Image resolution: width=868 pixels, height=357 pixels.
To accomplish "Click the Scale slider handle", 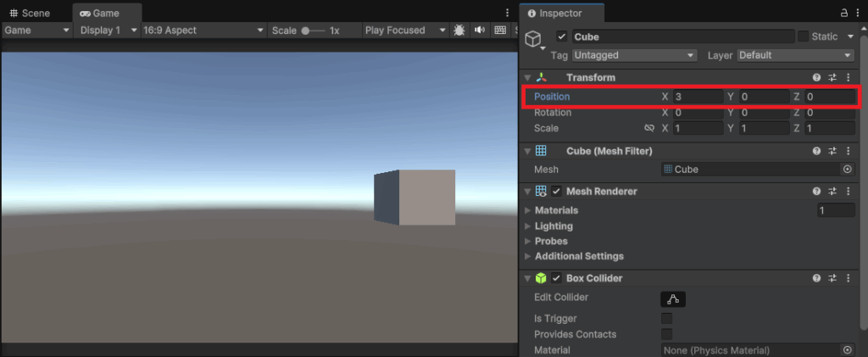I will click(x=305, y=31).
